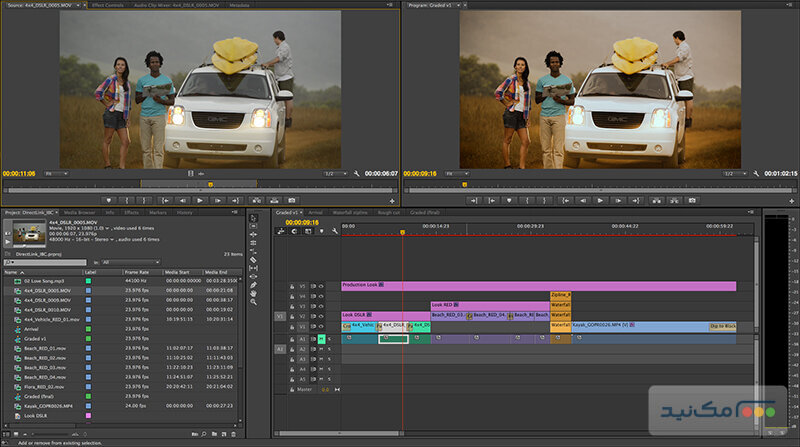The height and width of the screenshot is (447, 800).
Task: Toggle lock on Master track
Action: coord(292,389)
